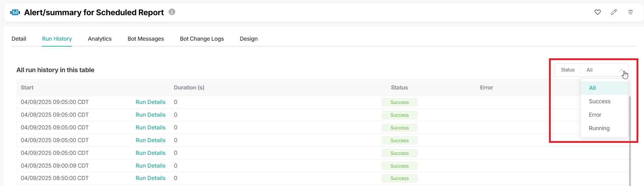Open the Bot Change Logs tab
This screenshot has width=644, height=186.
[x=202, y=39]
